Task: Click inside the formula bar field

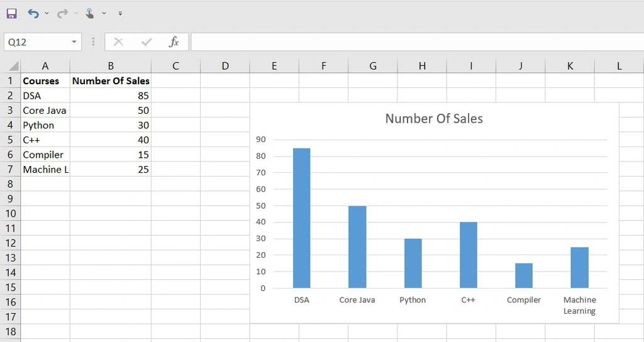Action: [x=418, y=42]
